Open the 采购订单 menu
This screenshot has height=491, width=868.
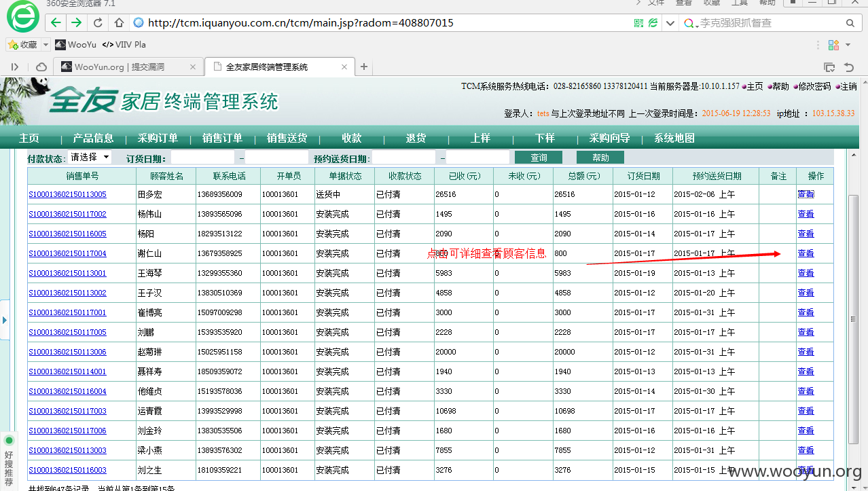[x=158, y=138]
